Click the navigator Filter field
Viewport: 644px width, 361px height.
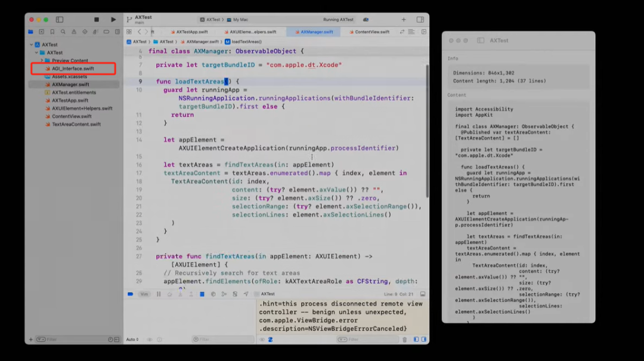(x=72, y=340)
